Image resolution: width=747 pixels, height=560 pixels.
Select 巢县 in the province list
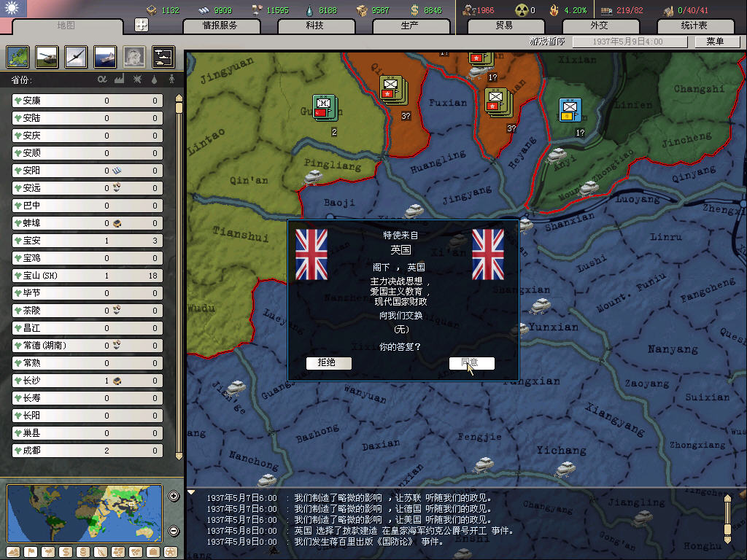[x=88, y=433]
